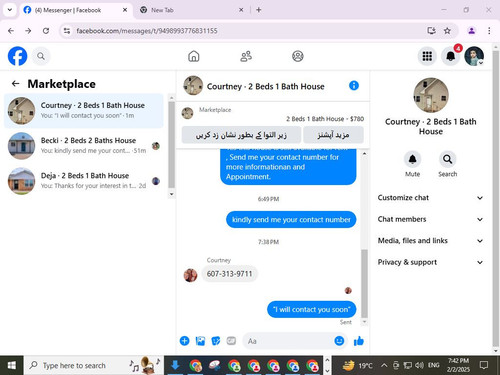
Task: Open the account profile picture menu
Action: click(x=474, y=56)
